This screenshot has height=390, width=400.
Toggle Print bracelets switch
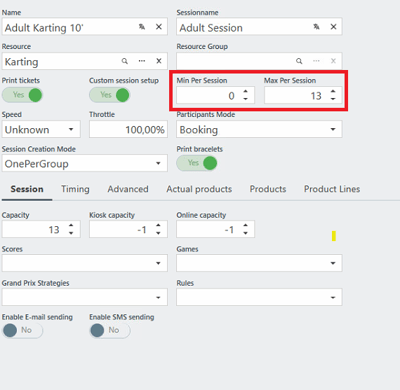click(x=197, y=163)
